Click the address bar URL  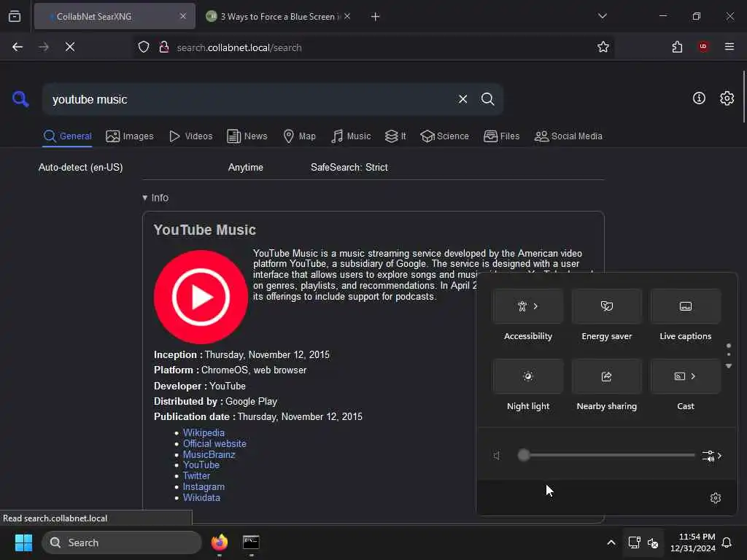[x=239, y=47]
